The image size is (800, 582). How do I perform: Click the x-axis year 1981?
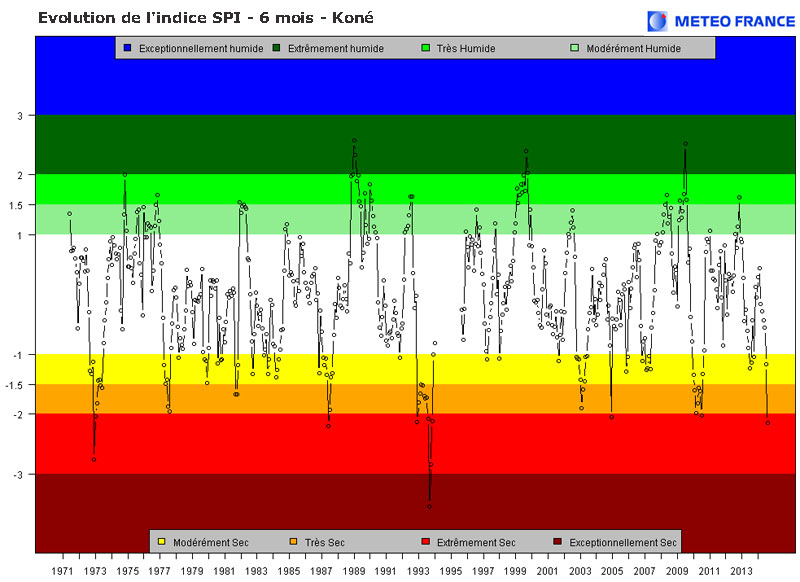pyautogui.click(x=224, y=571)
